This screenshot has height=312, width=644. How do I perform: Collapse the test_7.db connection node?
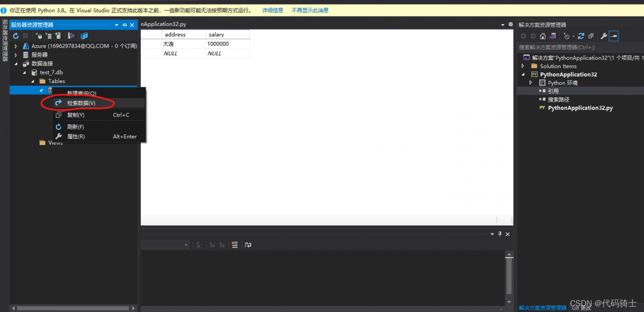point(25,72)
